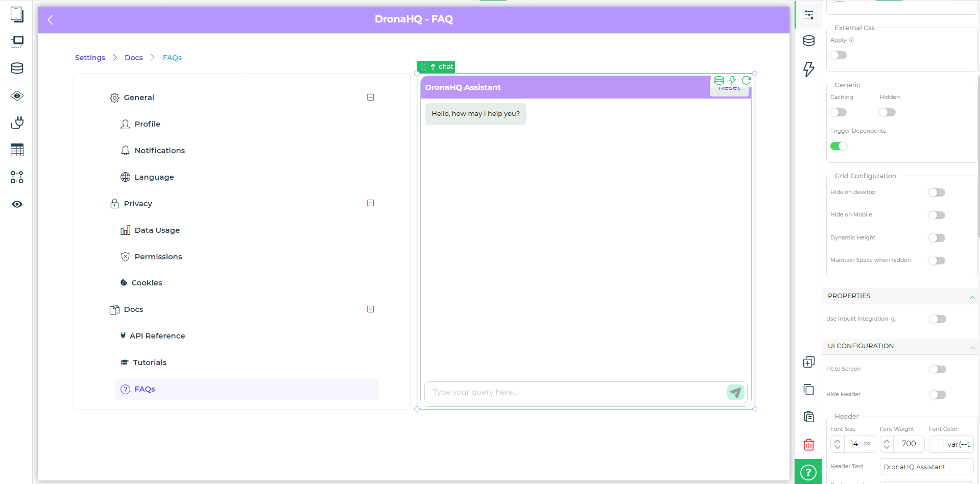The width and height of the screenshot is (980, 484).
Task: Delete the control with red trash icon
Action: point(809,445)
